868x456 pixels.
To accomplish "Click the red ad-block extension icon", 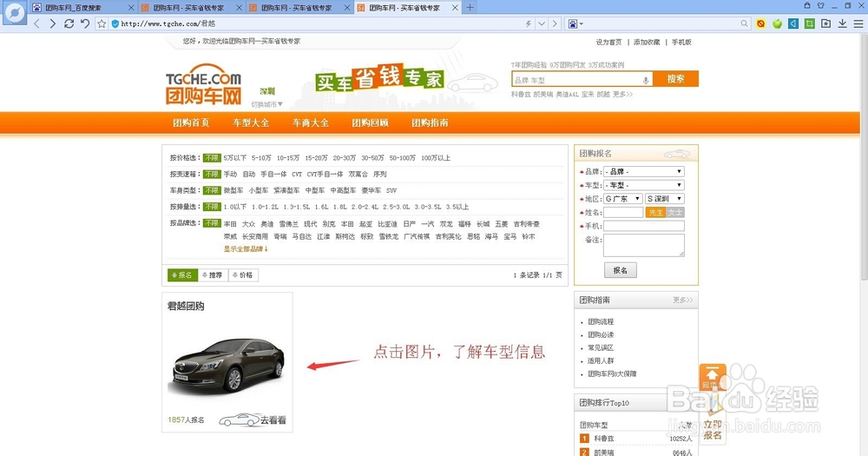I will pos(760,23).
